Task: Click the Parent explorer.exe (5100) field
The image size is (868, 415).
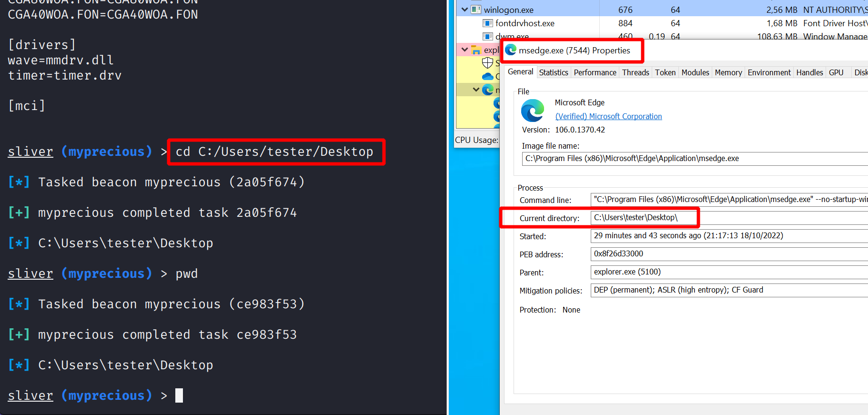Action: point(729,272)
